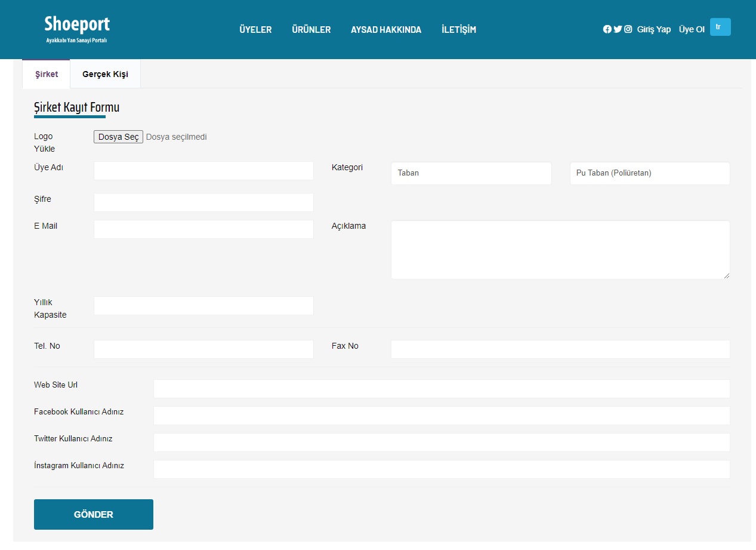This screenshot has height=550, width=756.
Task: Open the ÜYELER menu item
Action: pyautogui.click(x=255, y=30)
